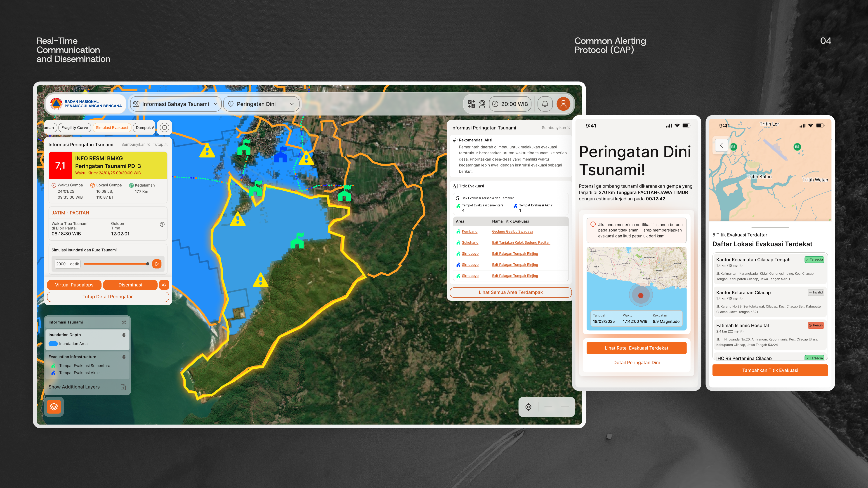
Task: Click the share icon beside Diseminasi
Action: (x=164, y=285)
